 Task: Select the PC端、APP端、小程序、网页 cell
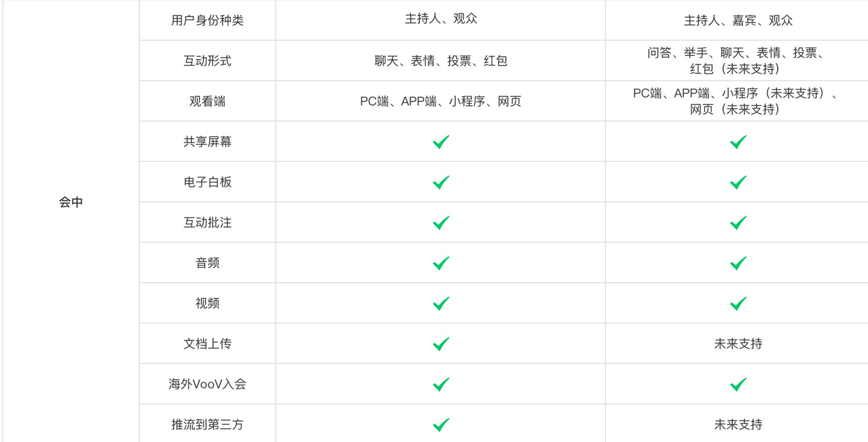441,101
